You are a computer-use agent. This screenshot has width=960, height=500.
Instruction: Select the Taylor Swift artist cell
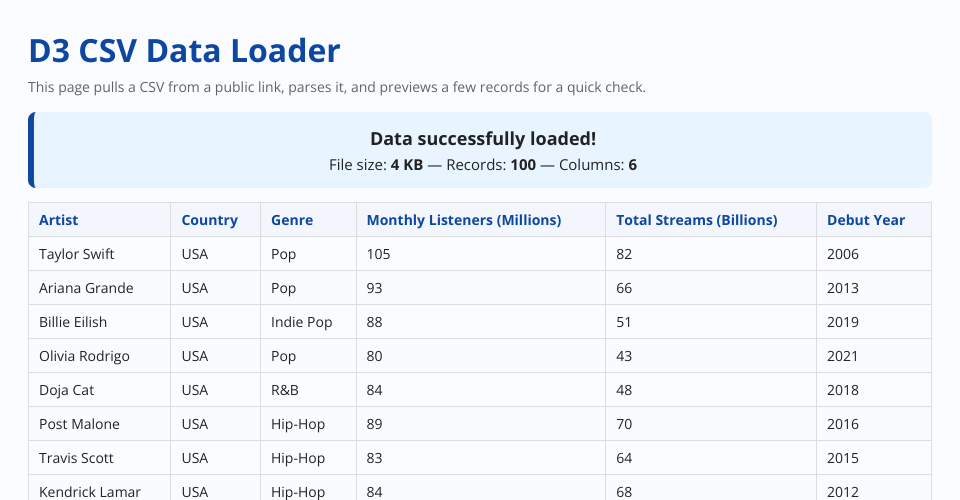pos(77,254)
